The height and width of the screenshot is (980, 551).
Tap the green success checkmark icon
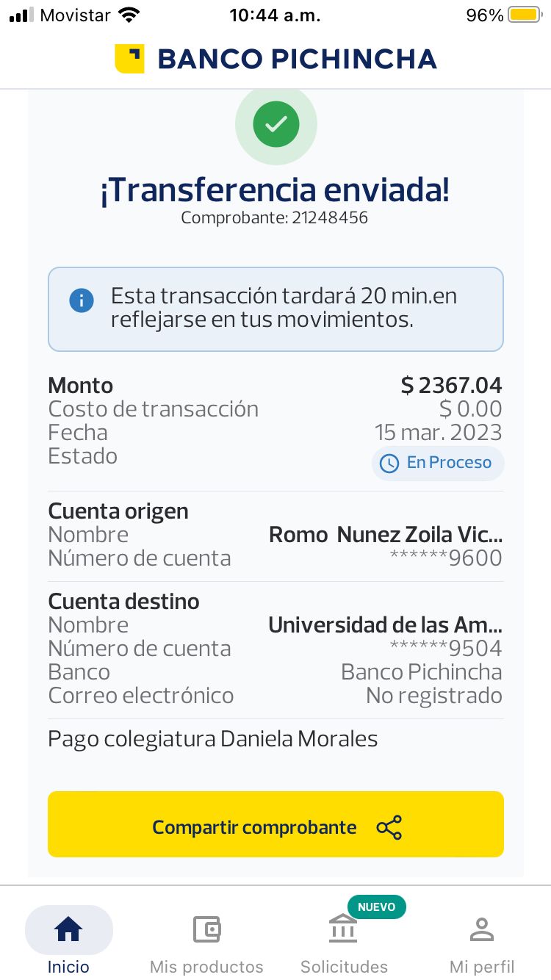275,124
